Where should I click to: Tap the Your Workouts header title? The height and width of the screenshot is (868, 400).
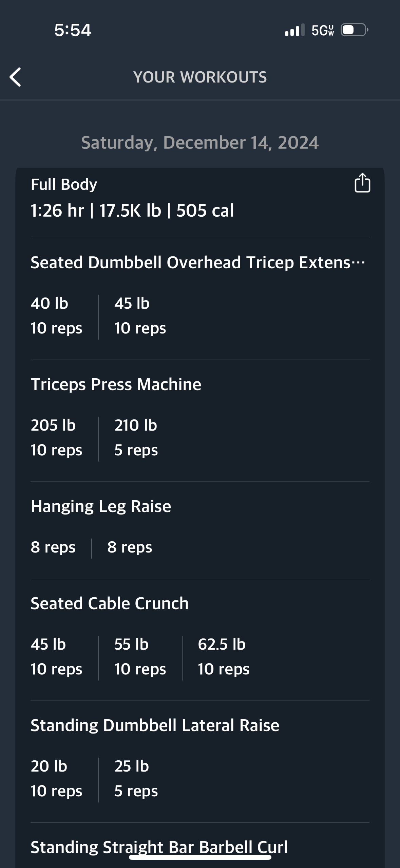(200, 77)
